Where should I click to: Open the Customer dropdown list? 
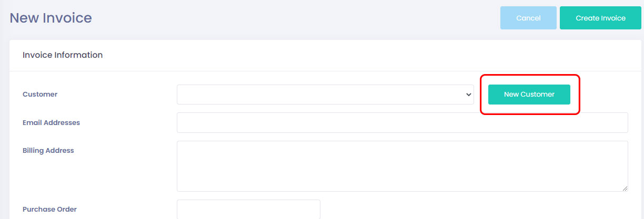click(x=325, y=95)
